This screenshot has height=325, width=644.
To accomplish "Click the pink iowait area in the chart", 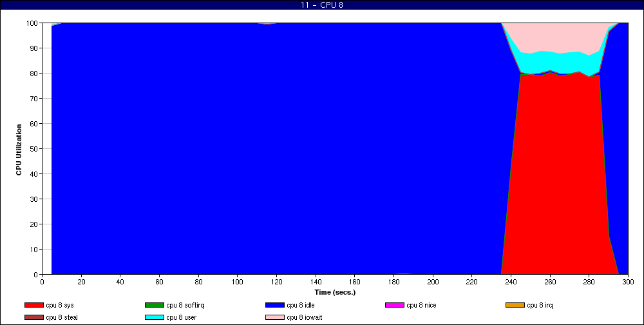I will click(x=560, y=37).
